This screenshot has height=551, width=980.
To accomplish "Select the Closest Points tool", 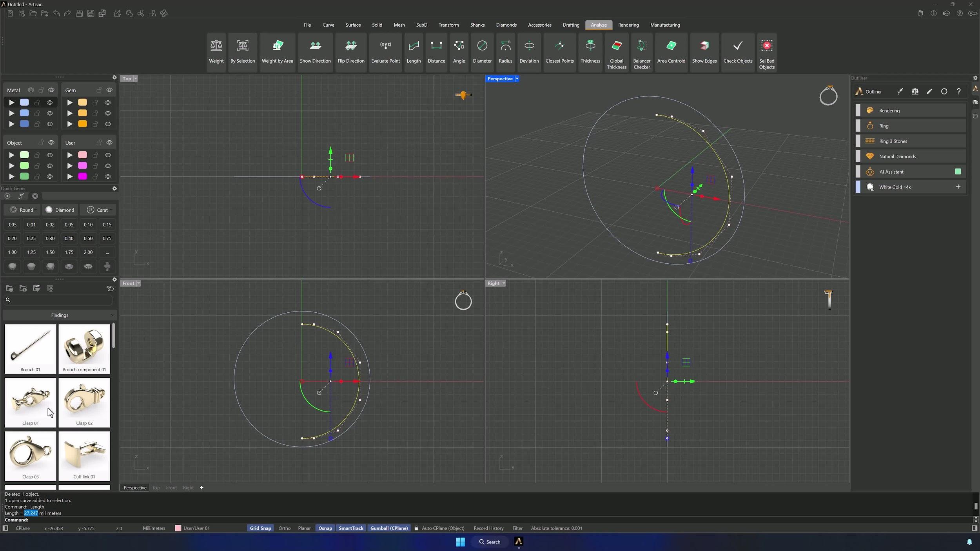I will tap(559, 52).
